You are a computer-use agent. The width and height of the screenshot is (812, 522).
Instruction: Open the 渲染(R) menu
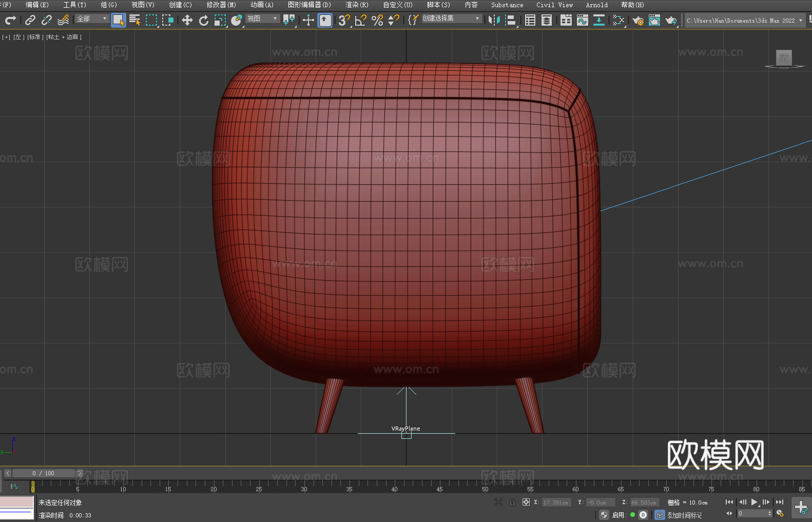357,5
